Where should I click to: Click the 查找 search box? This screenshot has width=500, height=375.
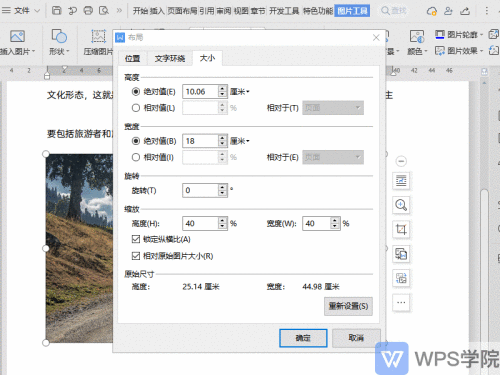point(394,11)
